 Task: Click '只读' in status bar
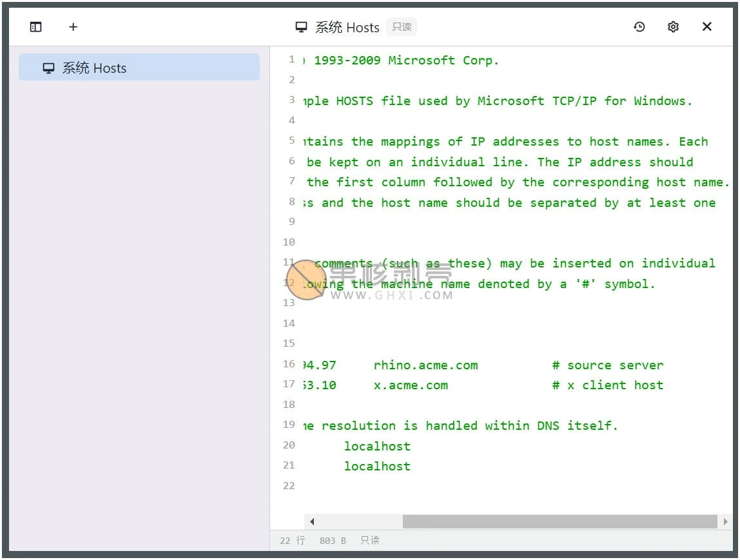pyautogui.click(x=370, y=540)
